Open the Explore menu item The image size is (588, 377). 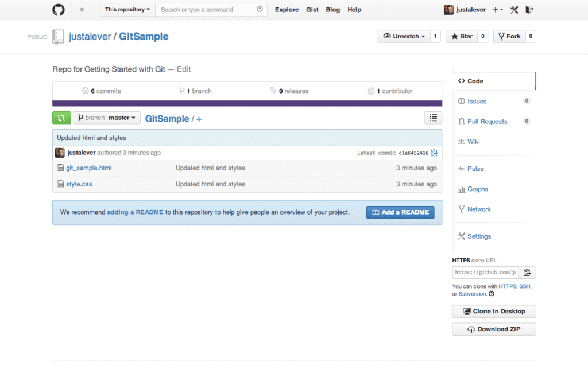click(x=287, y=10)
